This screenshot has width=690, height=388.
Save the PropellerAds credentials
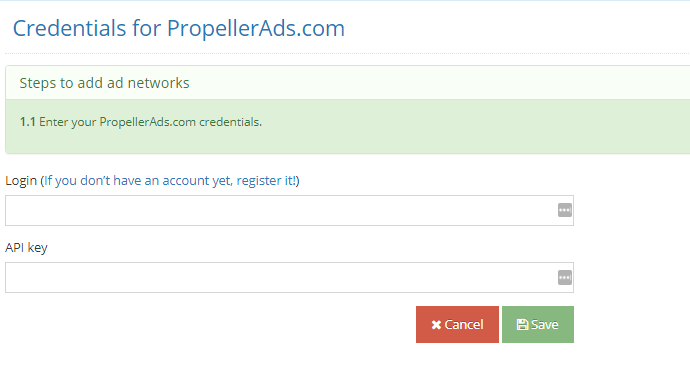538,325
